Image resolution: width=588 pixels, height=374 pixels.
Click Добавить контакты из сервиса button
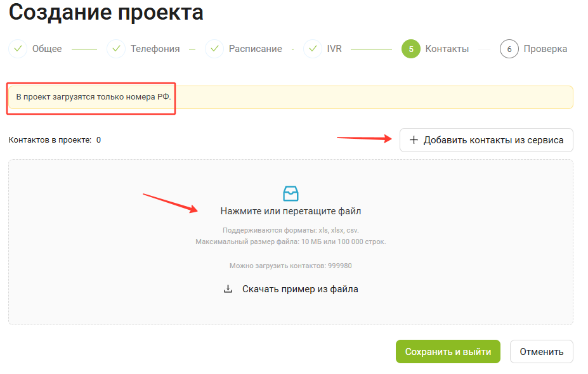pyautogui.click(x=486, y=140)
